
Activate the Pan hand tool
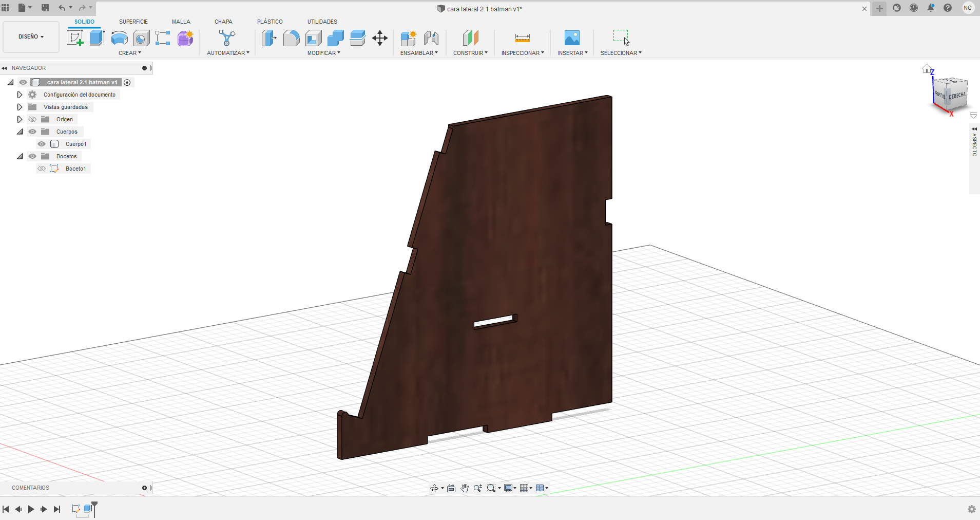(x=465, y=488)
